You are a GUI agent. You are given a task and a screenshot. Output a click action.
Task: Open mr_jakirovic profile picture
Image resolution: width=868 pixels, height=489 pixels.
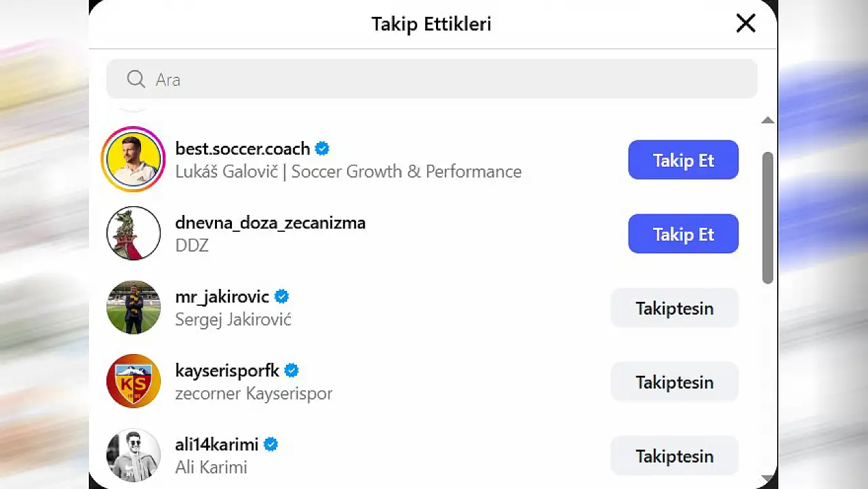(x=133, y=307)
